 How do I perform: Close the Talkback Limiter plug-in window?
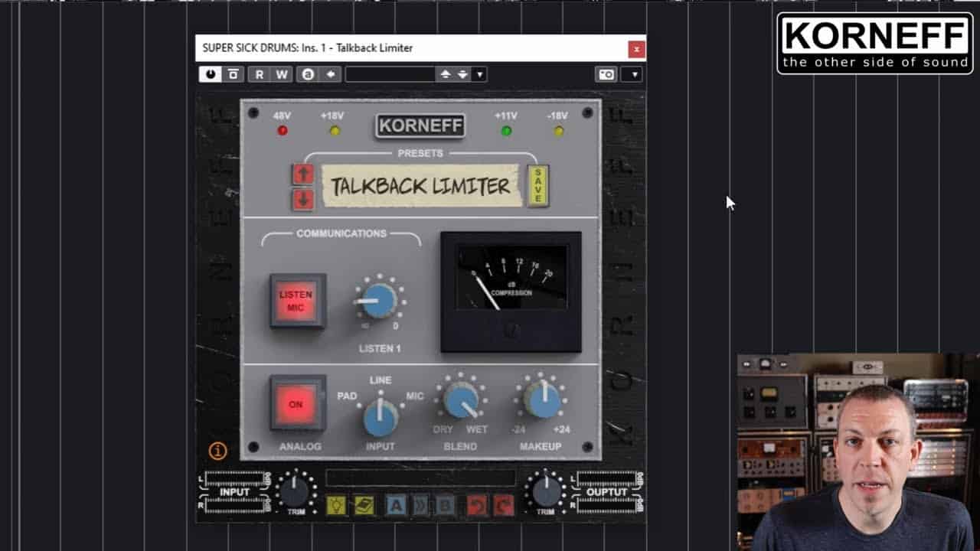pyautogui.click(x=636, y=49)
